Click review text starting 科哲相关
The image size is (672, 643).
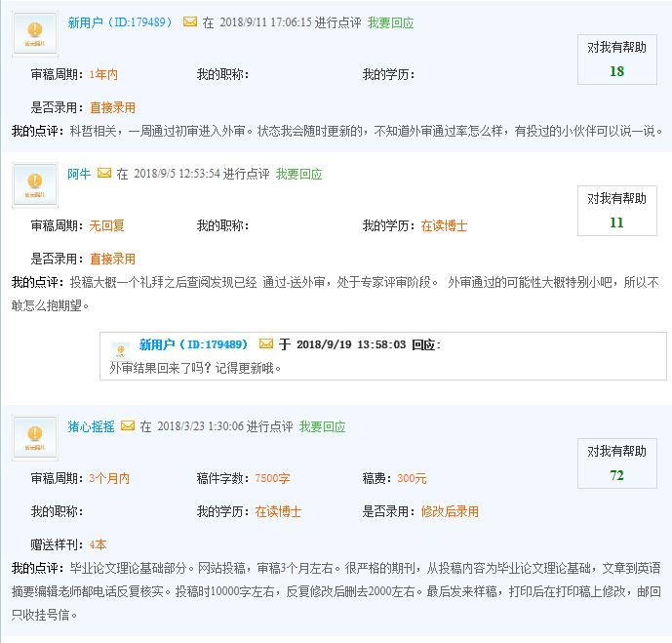(x=367, y=131)
